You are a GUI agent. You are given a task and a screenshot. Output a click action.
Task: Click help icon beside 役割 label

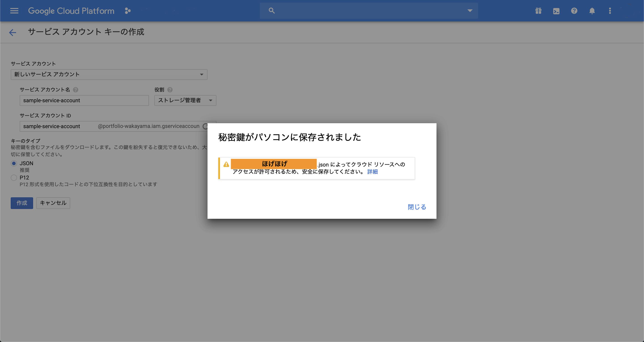tap(170, 90)
